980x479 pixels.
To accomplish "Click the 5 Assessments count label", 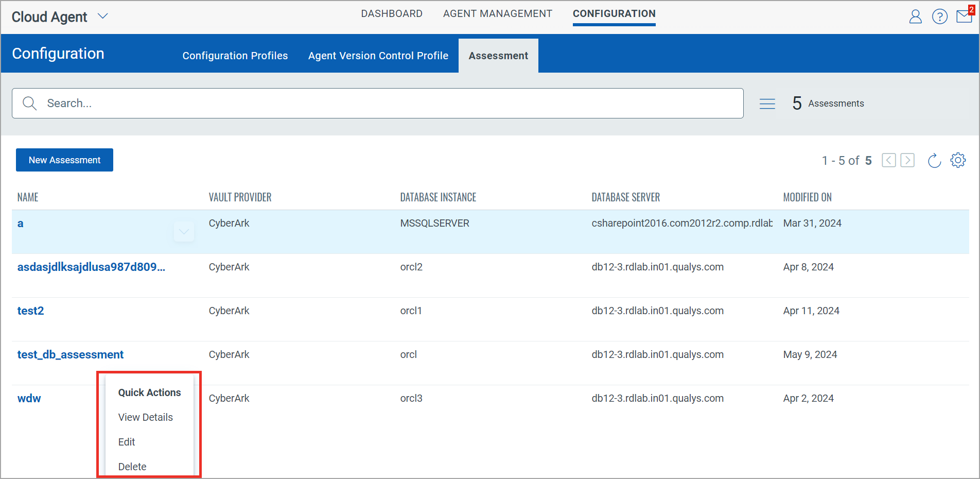I will tap(828, 104).
